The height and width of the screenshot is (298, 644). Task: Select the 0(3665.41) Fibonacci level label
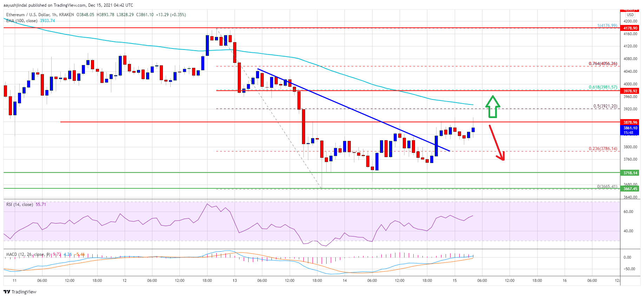click(607, 187)
